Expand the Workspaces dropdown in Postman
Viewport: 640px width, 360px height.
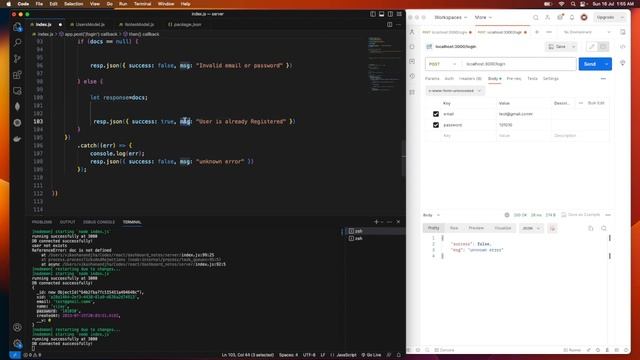click(x=451, y=18)
